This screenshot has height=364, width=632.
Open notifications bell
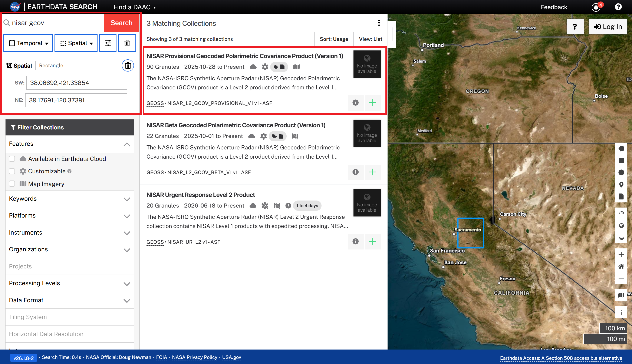tap(596, 7)
